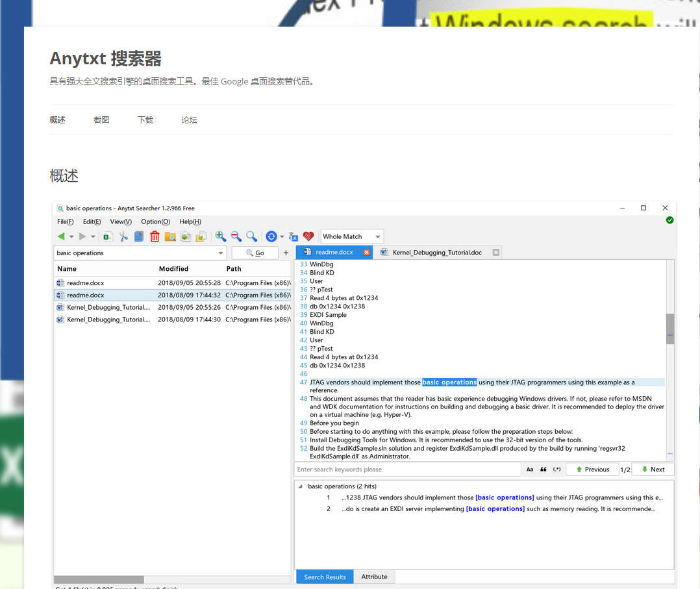Select Kernel_Debugging_Tutorial dated 2018/08/09 17:44:30
Image resolution: width=700 pixels, height=589 pixels.
[x=173, y=320]
